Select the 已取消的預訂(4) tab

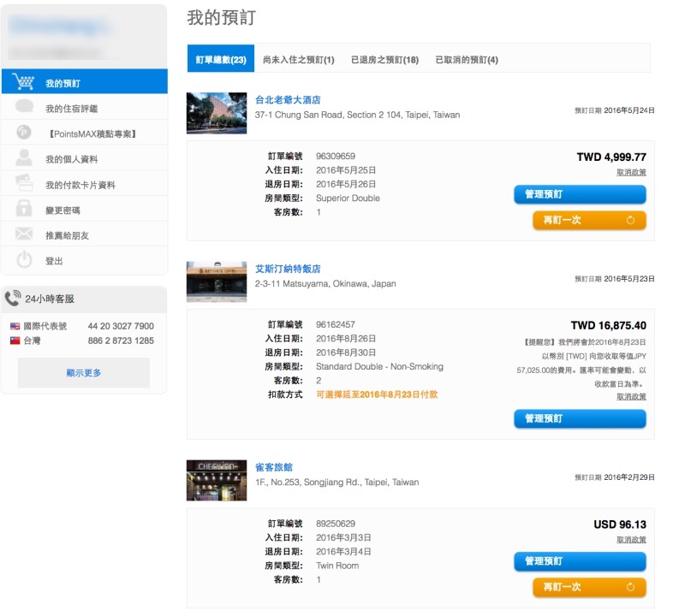pyautogui.click(x=467, y=60)
